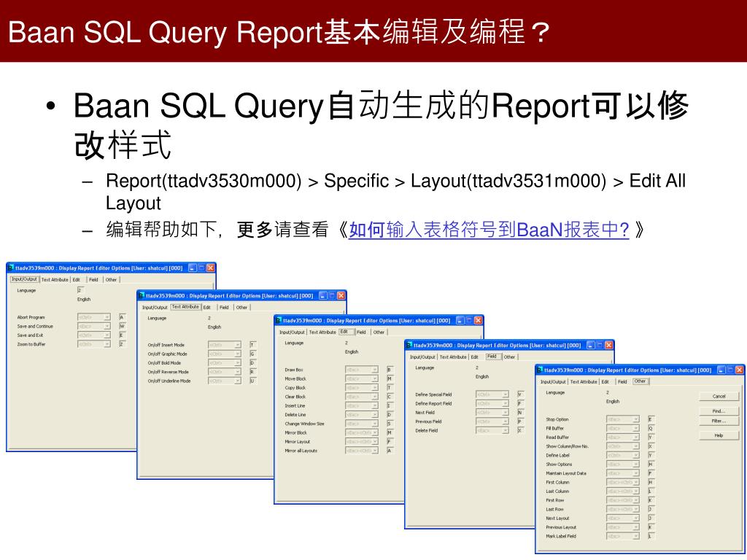Click the key field next to Move Block
The height and width of the screenshot is (560, 747).
click(x=390, y=378)
